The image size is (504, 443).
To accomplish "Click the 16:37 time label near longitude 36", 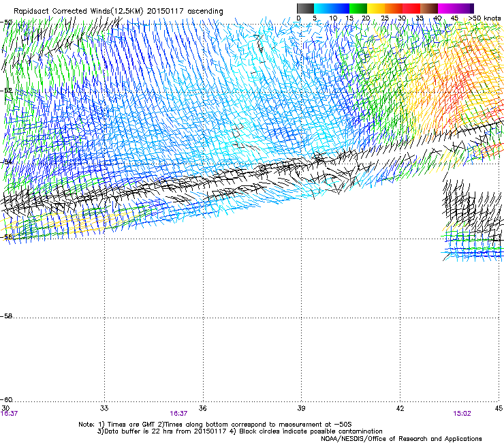I will coord(178,414).
